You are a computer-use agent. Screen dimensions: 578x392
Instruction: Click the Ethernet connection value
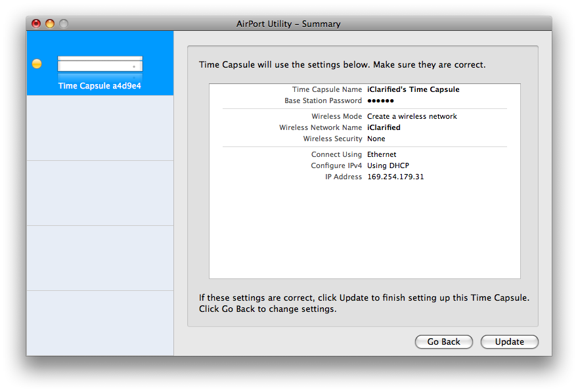tap(382, 154)
